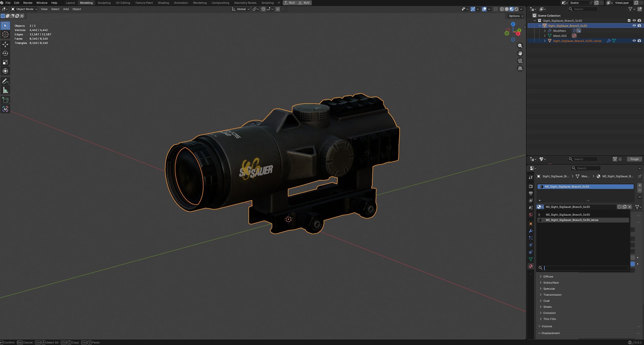Toggle viewport overlays button

tap(484, 9)
